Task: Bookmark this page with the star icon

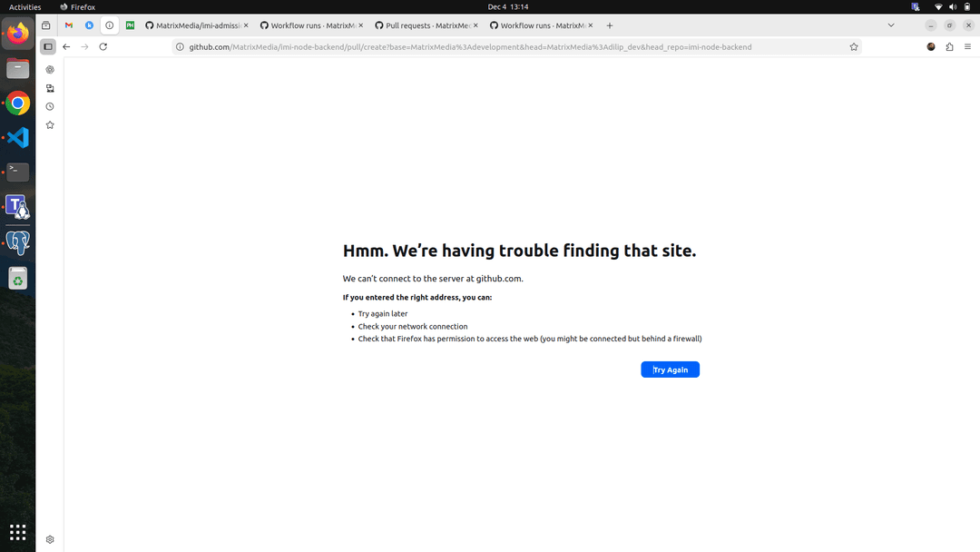Action: click(853, 47)
